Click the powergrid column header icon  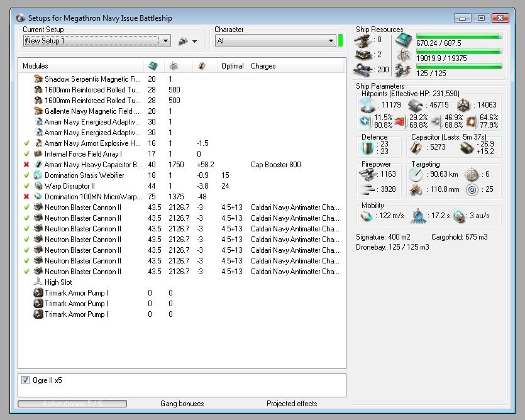tap(174, 66)
